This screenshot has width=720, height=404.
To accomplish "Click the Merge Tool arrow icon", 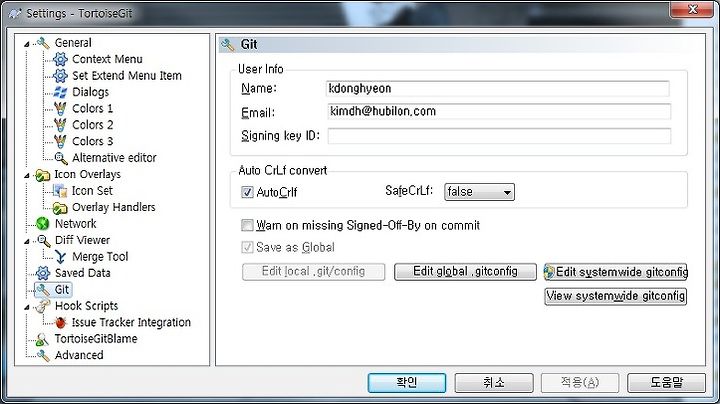I will pos(60,257).
